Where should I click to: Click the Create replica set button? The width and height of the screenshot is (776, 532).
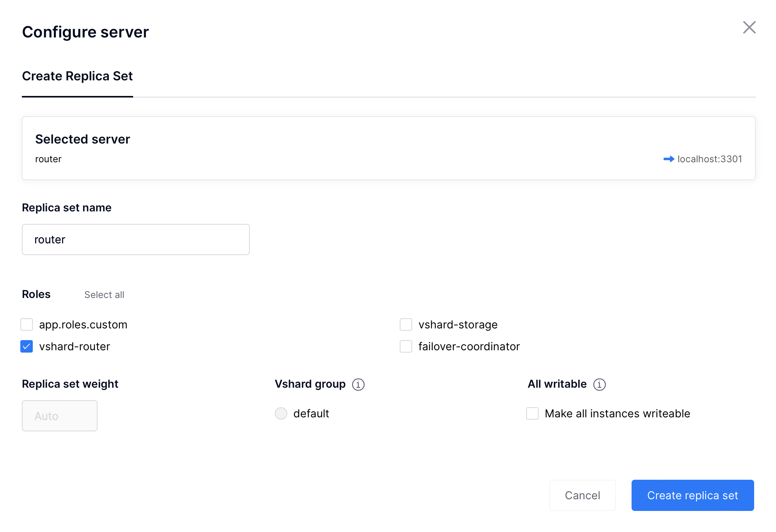(x=692, y=495)
